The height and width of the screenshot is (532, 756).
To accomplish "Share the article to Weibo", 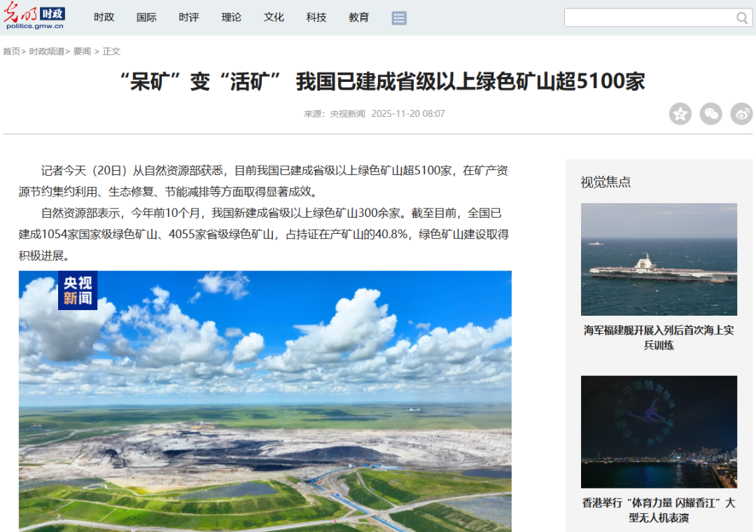I will 743,113.
